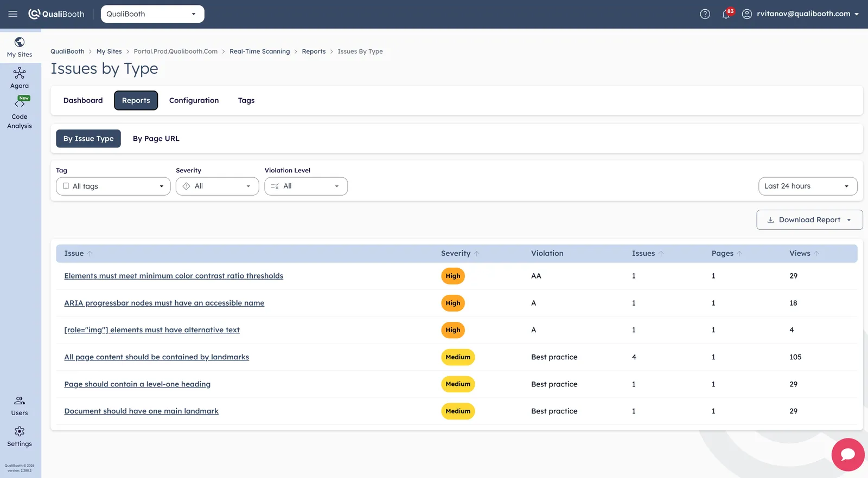Open the ARIA progressbar accessible name issue
The height and width of the screenshot is (478, 868).
pyautogui.click(x=164, y=303)
